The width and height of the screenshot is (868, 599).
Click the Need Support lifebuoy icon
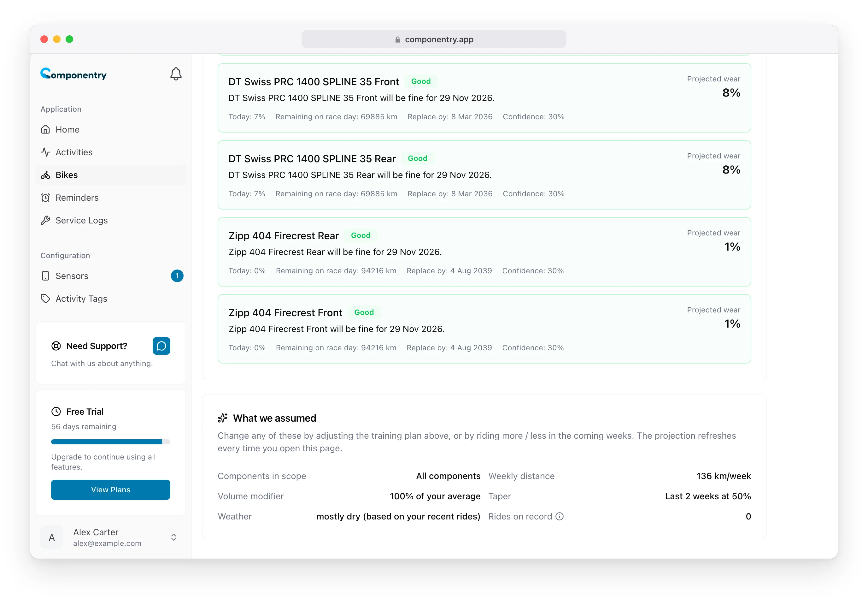click(x=56, y=346)
